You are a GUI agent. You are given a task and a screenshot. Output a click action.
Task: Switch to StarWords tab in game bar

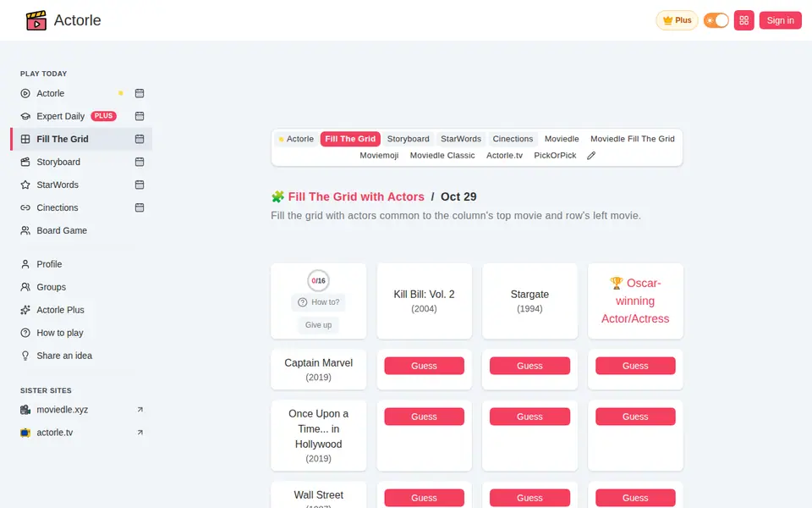(x=461, y=139)
